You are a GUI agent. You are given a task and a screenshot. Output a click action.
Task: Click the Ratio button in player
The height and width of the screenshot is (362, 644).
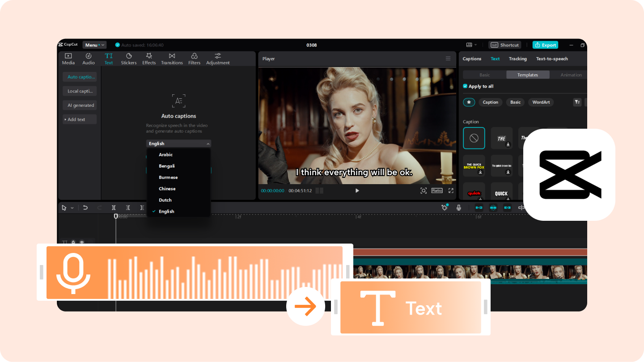(x=437, y=191)
